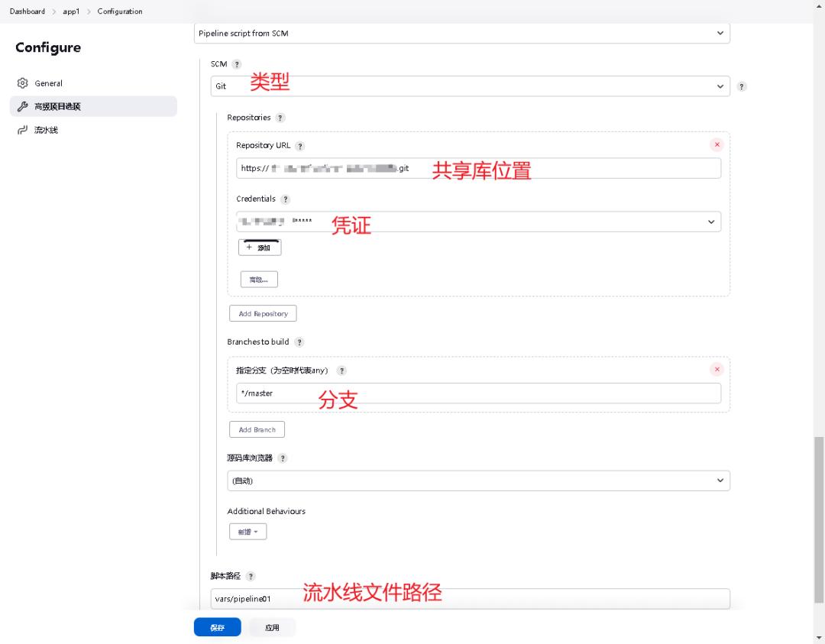Select the 流水线 pipeline icon in sidebar
This screenshot has height=644, width=825.
point(22,131)
